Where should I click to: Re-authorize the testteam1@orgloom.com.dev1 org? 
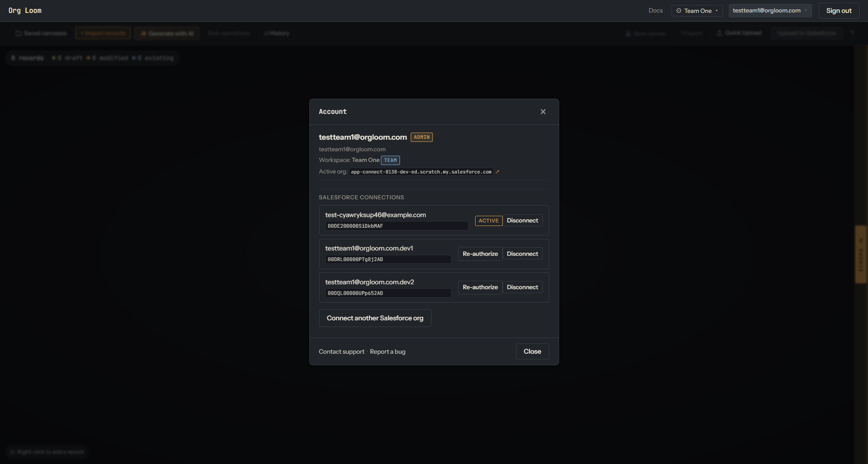[480, 254]
